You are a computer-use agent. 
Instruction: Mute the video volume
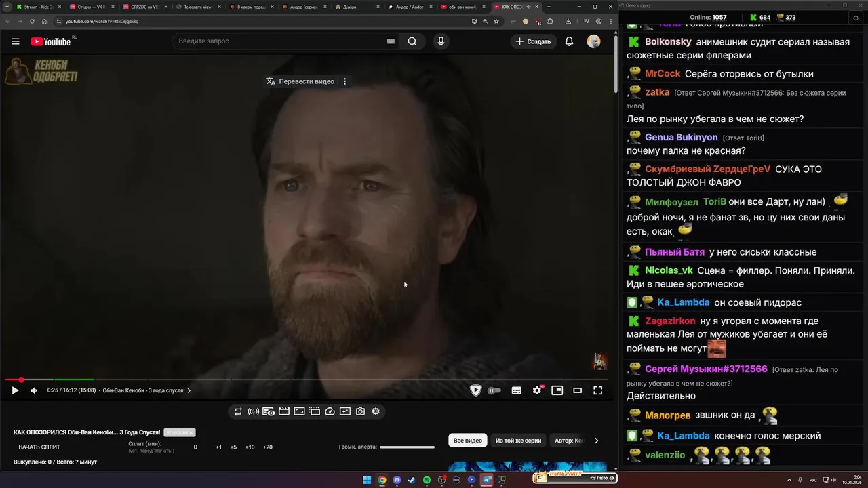click(33, 390)
